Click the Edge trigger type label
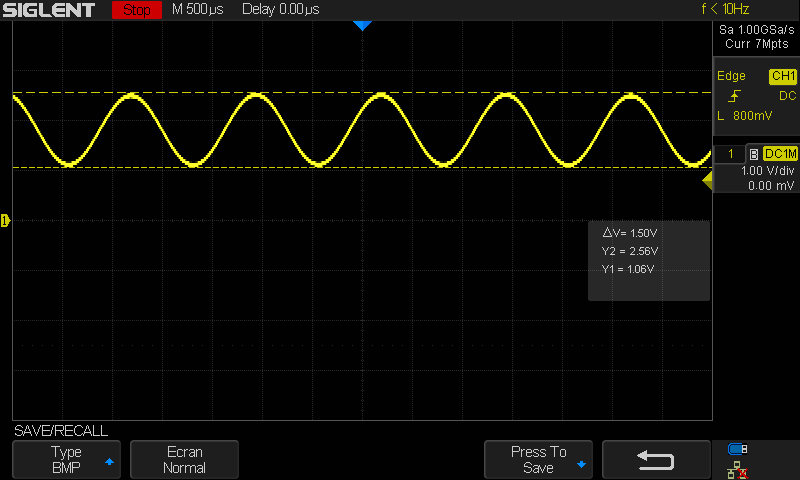Image resolution: width=800 pixels, height=480 pixels. tap(731, 76)
